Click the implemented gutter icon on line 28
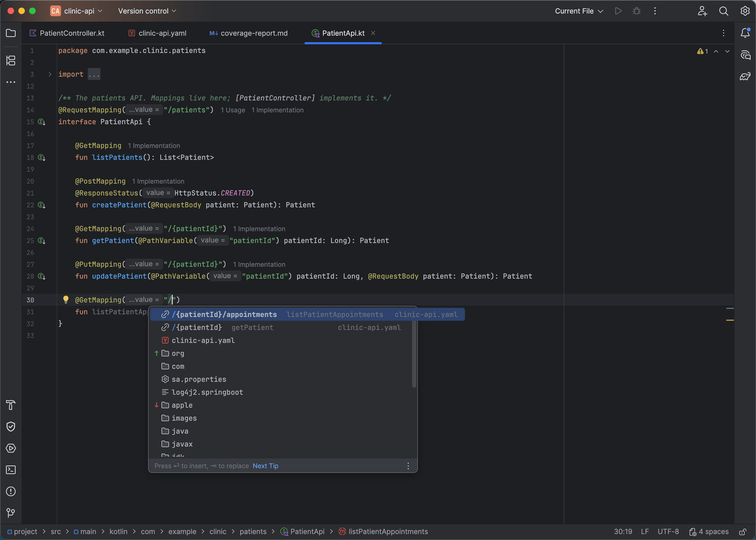Image resolution: width=756 pixels, height=540 pixels. click(x=42, y=276)
